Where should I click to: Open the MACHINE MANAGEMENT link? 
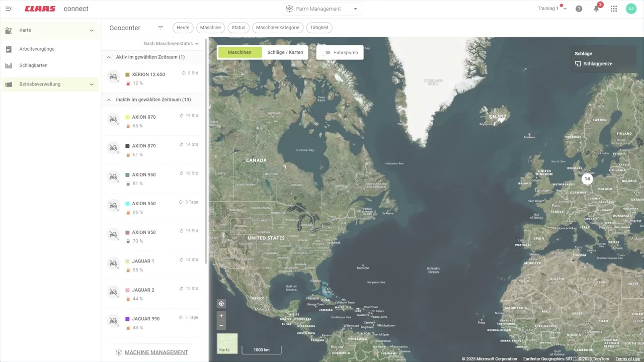pyautogui.click(x=156, y=352)
